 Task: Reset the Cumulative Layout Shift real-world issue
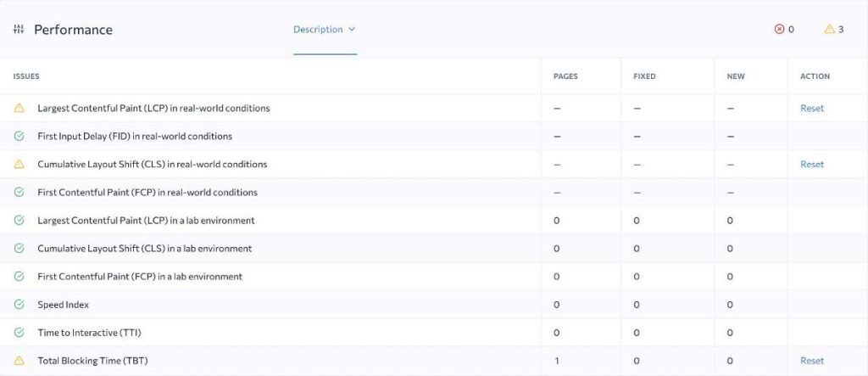(x=811, y=165)
